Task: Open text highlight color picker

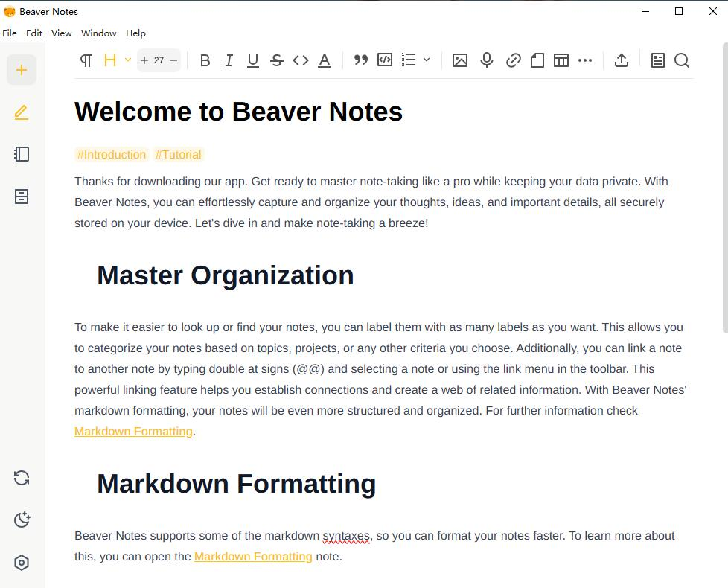Action: (x=325, y=61)
